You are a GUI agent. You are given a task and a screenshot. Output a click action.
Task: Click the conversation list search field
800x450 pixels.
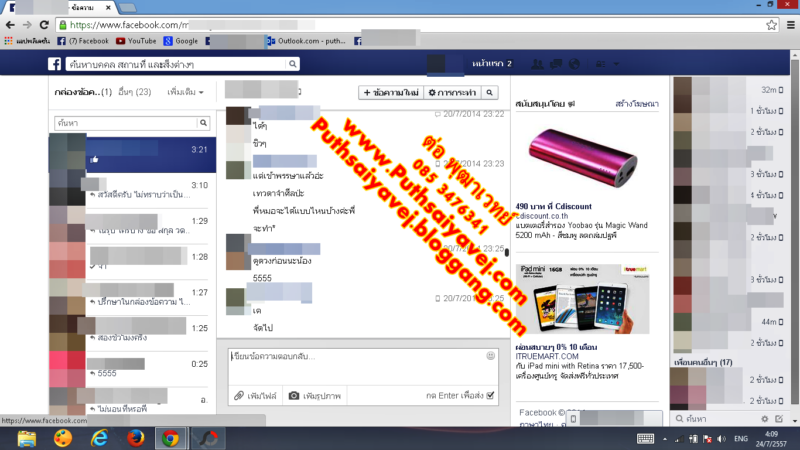pos(126,123)
